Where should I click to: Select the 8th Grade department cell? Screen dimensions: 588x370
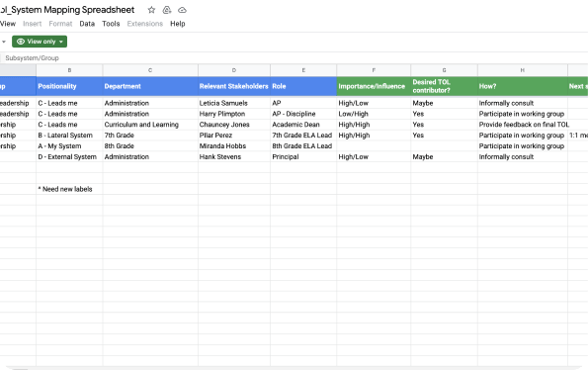click(x=150, y=146)
